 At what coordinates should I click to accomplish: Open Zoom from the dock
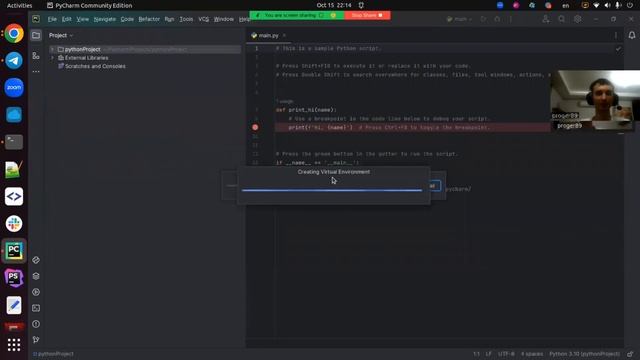click(14, 87)
